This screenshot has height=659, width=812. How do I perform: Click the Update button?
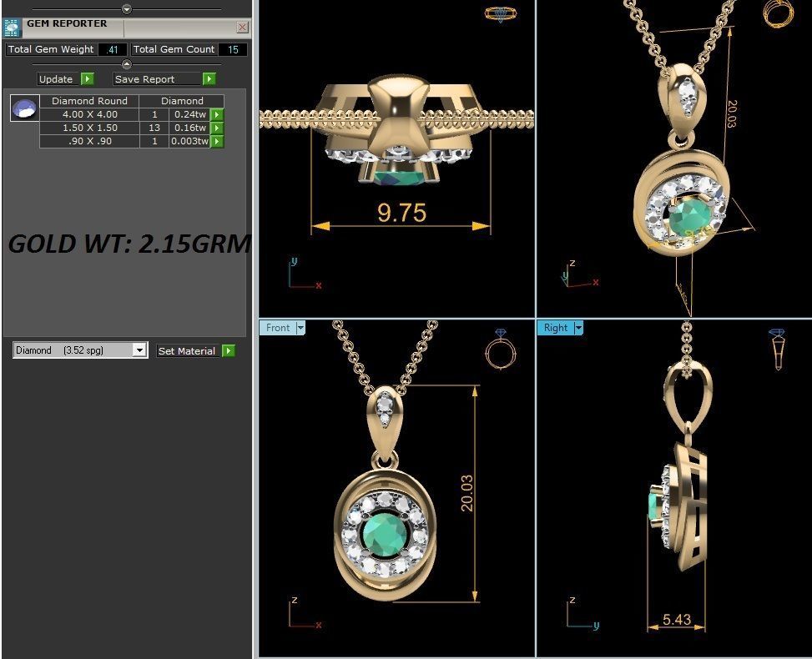click(59, 78)
